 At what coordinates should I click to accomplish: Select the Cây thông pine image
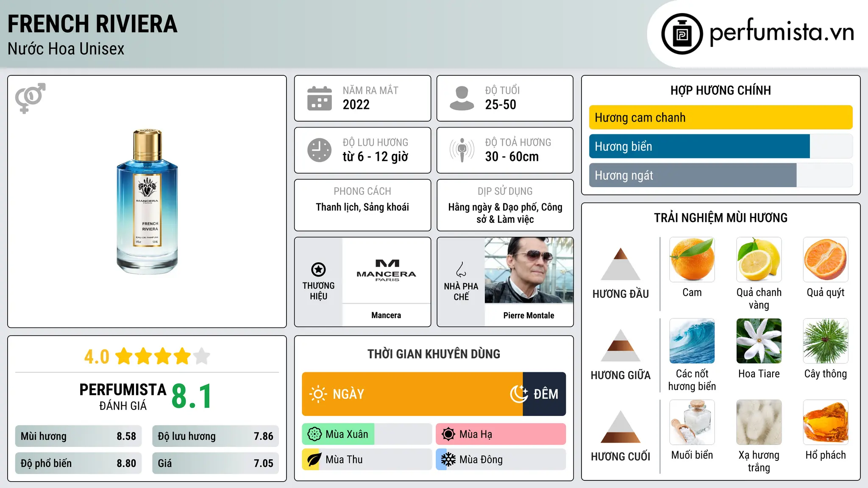[826, 341]
